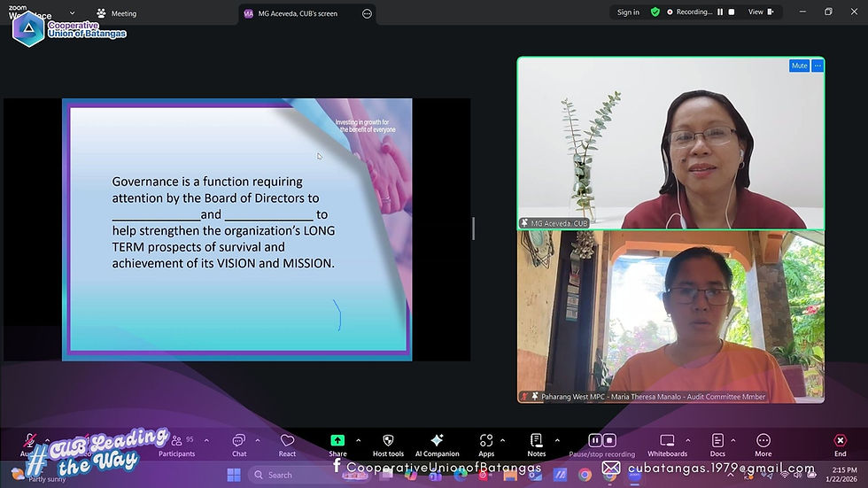This screenshot has width=868, height=488.
Task: Click the Recording... status indicator
Action: pos(689,12)
